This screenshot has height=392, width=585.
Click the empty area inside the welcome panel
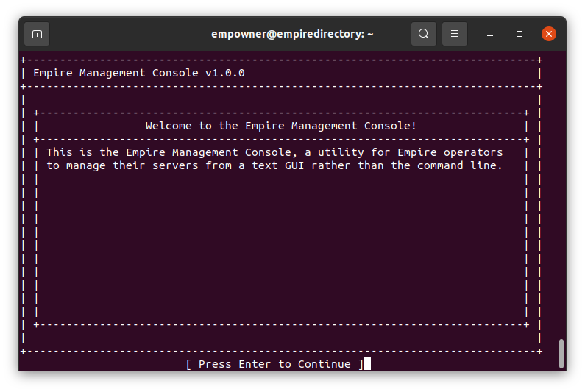(x=281, y=246)
